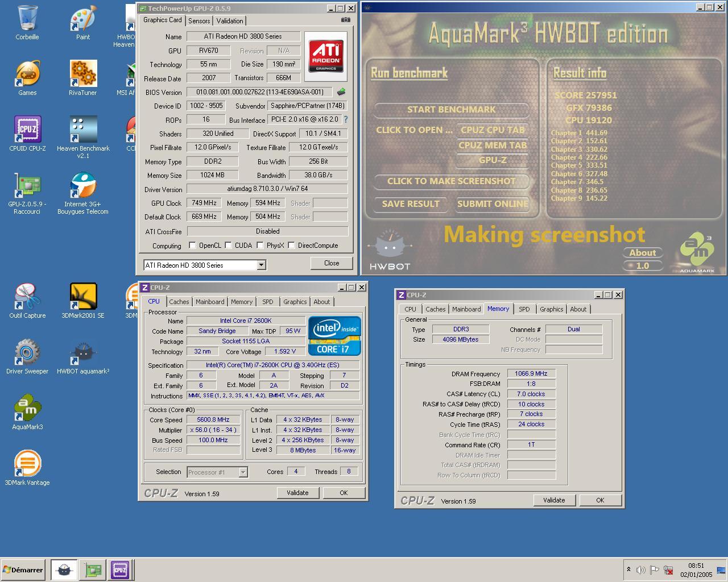The width and height of the screenshot is (728, 582).
Task: Open the 3DMark2001 SE shortcut
Action: click(x=83, y=301)
